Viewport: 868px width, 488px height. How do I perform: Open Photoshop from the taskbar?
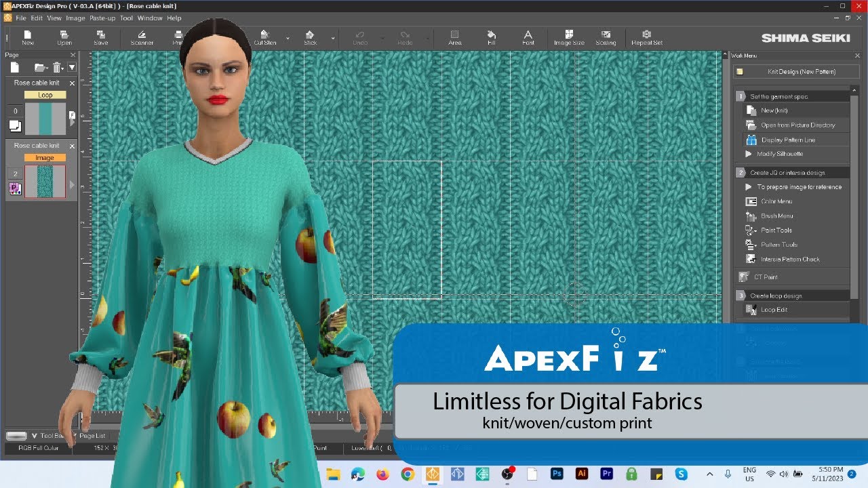(x=557, y=474)
